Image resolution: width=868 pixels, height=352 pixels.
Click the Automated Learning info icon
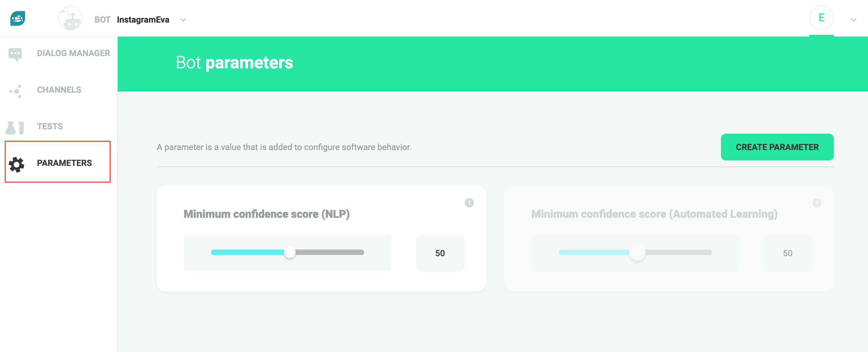(x=816, y=203)
